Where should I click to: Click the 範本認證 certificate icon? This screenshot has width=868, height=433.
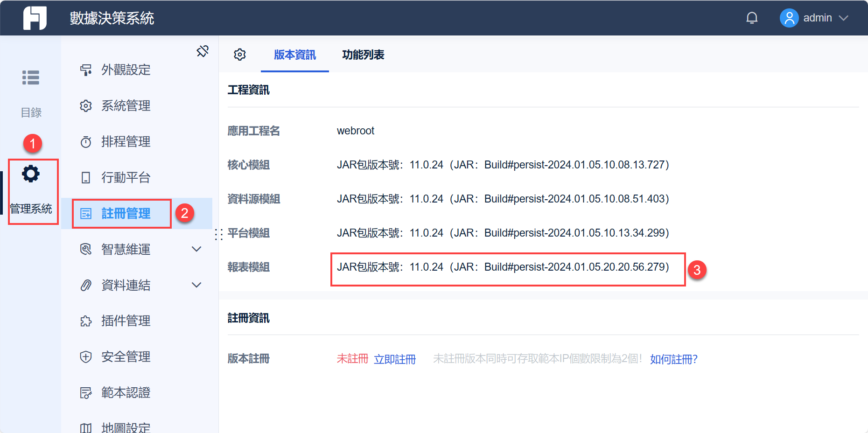coord(86,393)
